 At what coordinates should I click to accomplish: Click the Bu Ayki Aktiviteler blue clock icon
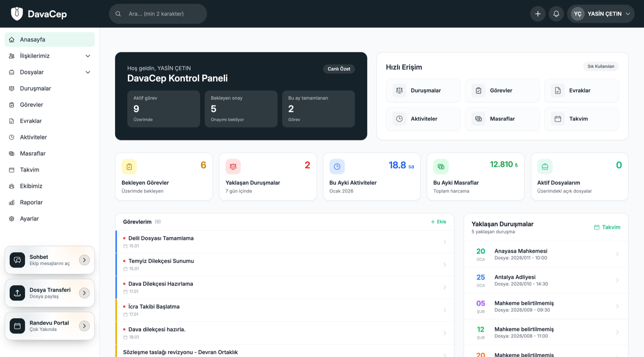(x=337, y=167)
